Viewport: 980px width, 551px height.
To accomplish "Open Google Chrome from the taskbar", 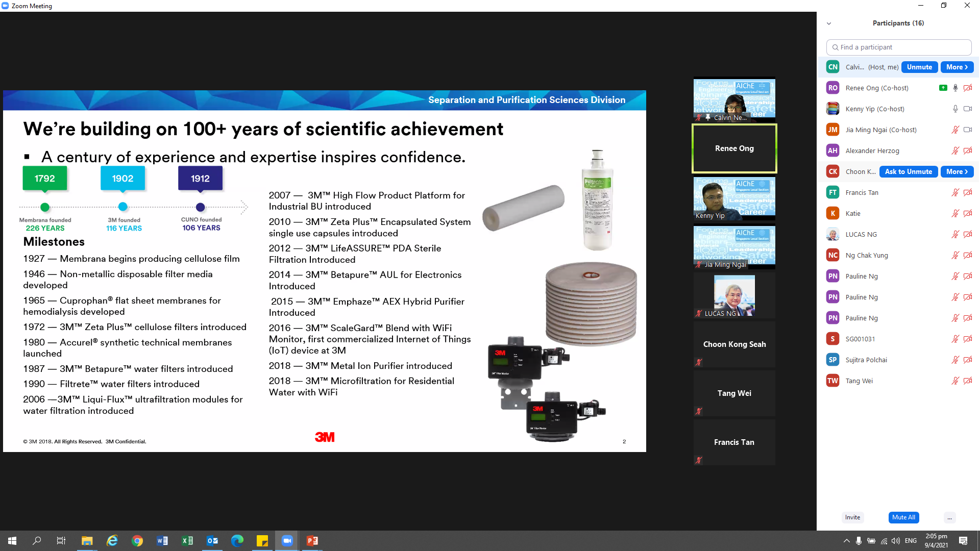I will click(137, 541).
